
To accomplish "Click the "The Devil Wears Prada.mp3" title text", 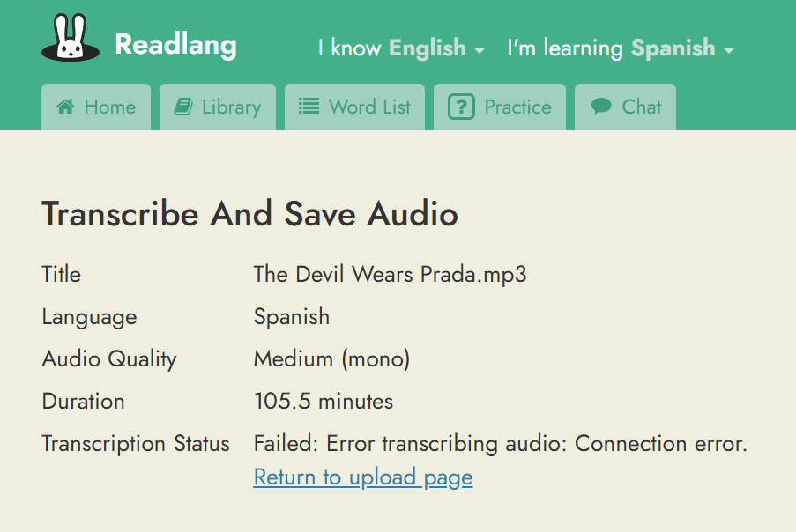I will (390, 274).
